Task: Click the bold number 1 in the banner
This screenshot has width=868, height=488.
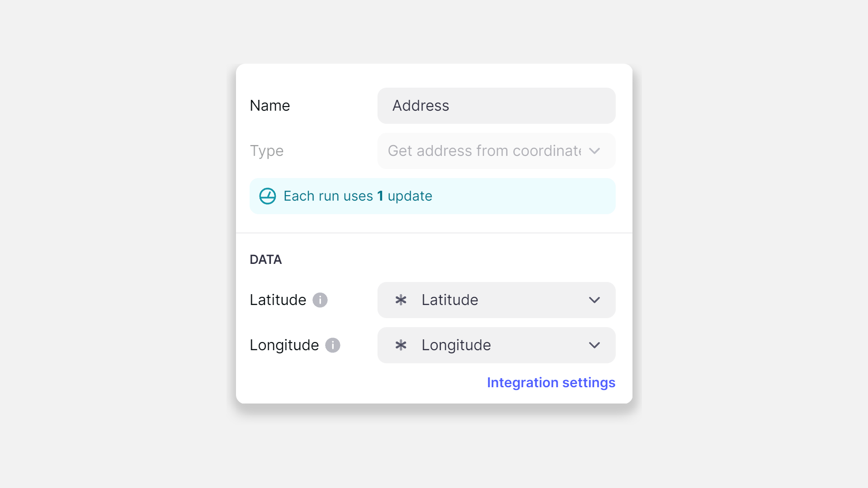Action: pos(380,196)
